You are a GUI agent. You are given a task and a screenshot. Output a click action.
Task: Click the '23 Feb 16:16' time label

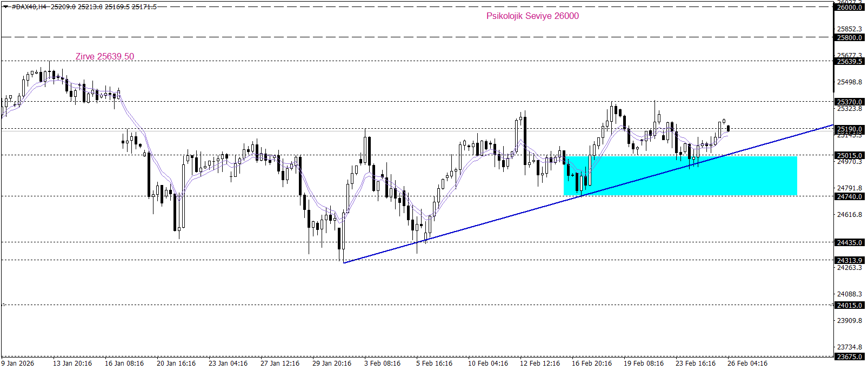[696, 364]
